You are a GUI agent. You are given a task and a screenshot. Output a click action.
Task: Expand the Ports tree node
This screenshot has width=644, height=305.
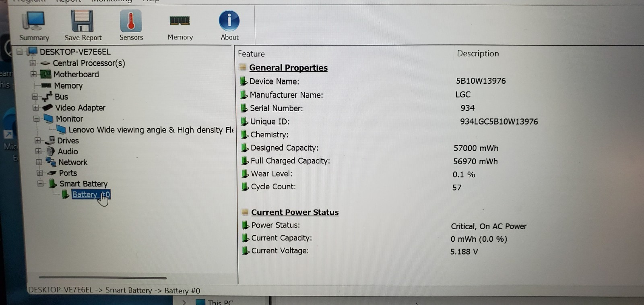point(40,173)
